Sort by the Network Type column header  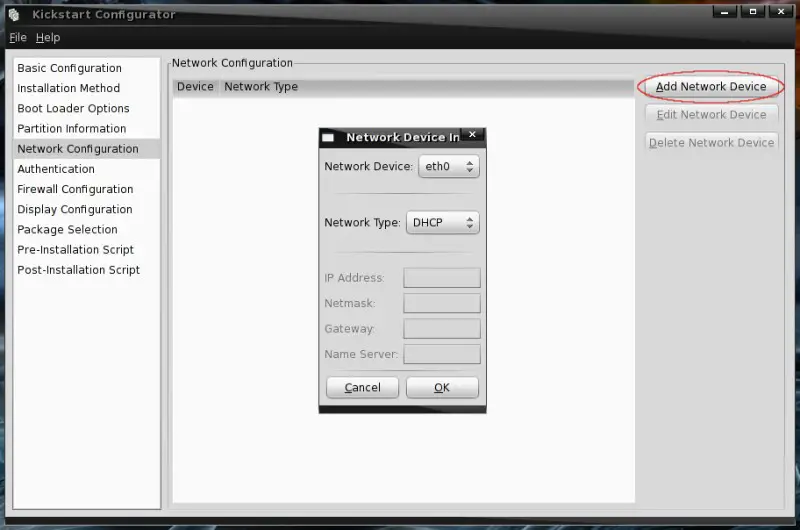426,87
